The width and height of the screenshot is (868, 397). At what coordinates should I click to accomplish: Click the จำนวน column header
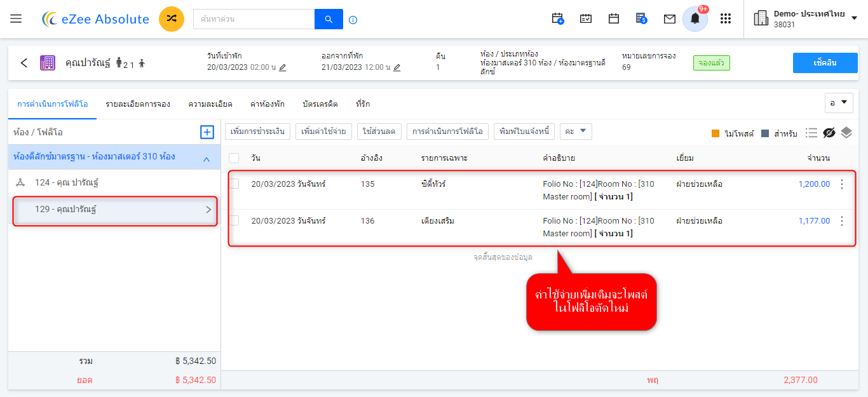pos(818,158)
